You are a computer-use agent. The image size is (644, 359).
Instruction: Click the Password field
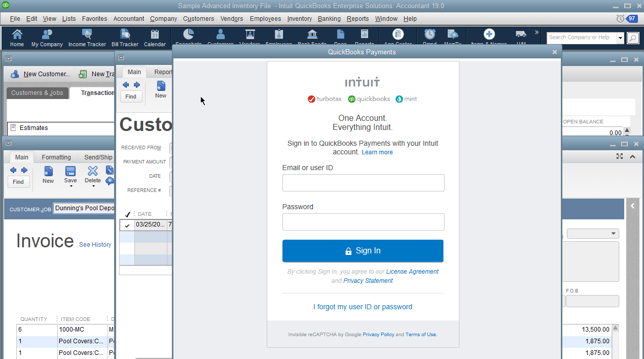363,222
